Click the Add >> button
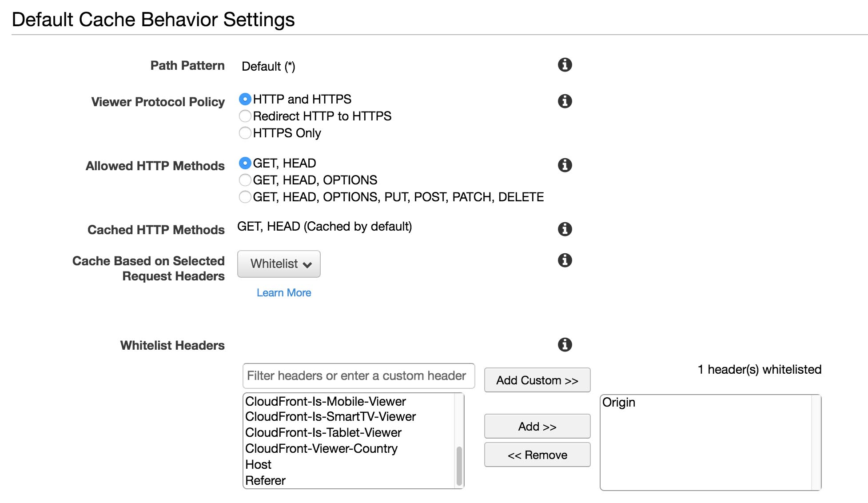 537,427
